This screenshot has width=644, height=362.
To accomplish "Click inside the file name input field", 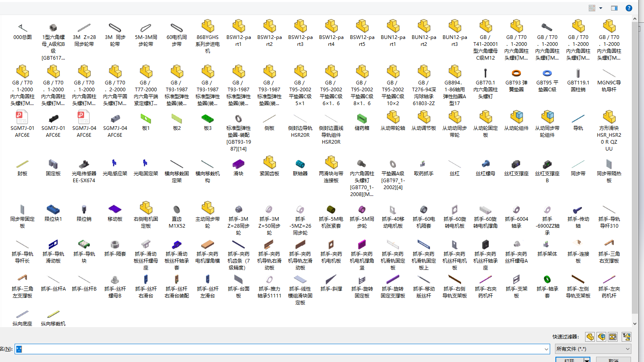I will tap(282, 349).
